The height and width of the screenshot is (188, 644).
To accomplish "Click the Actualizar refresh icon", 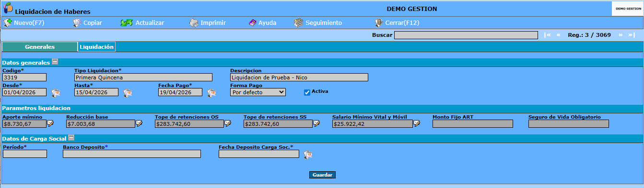I will [x=127, y=22].
